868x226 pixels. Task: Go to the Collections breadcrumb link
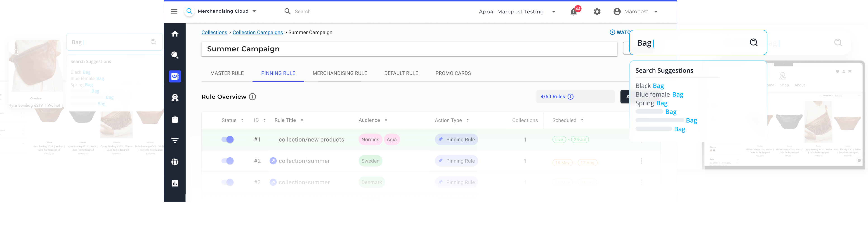[214, 32]
